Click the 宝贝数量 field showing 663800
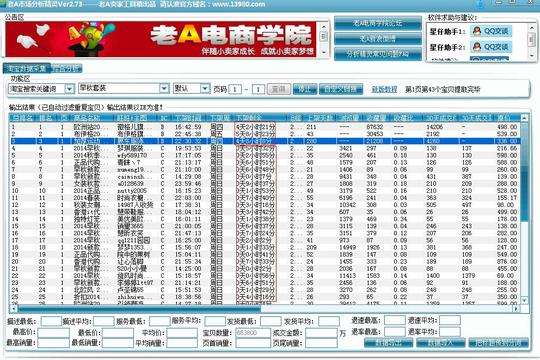Viewport: 540px width, 360px height. pyautogui.click(x=253, y=332)
